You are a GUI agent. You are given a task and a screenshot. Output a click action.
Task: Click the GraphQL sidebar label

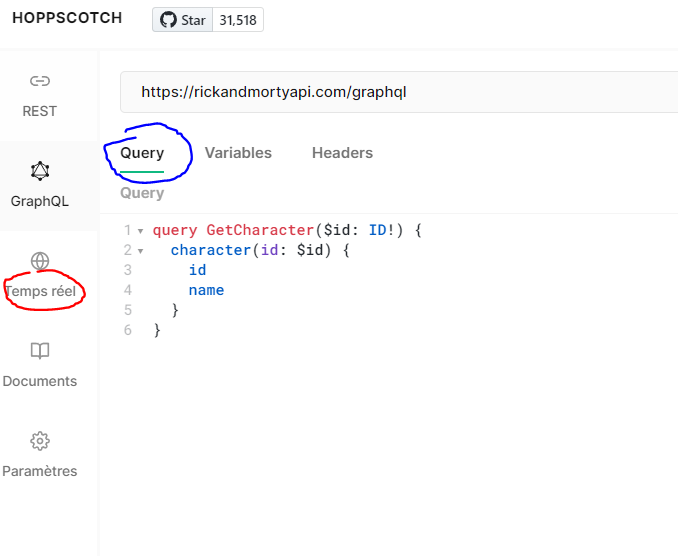coord(39,201)
